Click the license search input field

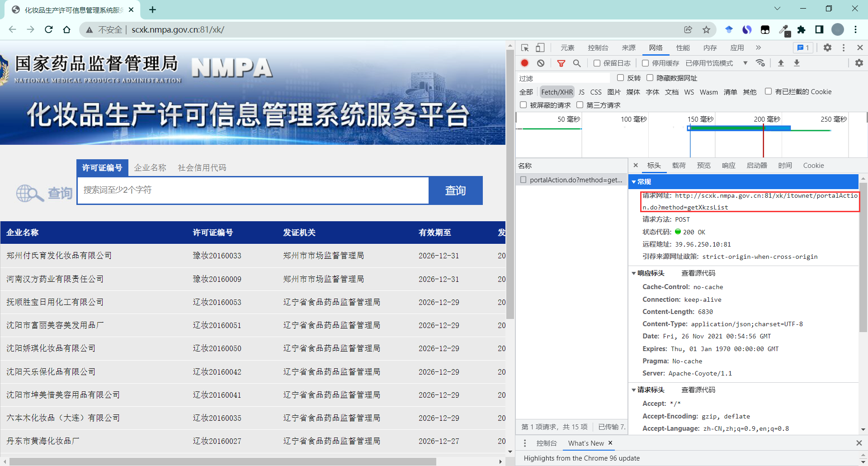(253, 190)
